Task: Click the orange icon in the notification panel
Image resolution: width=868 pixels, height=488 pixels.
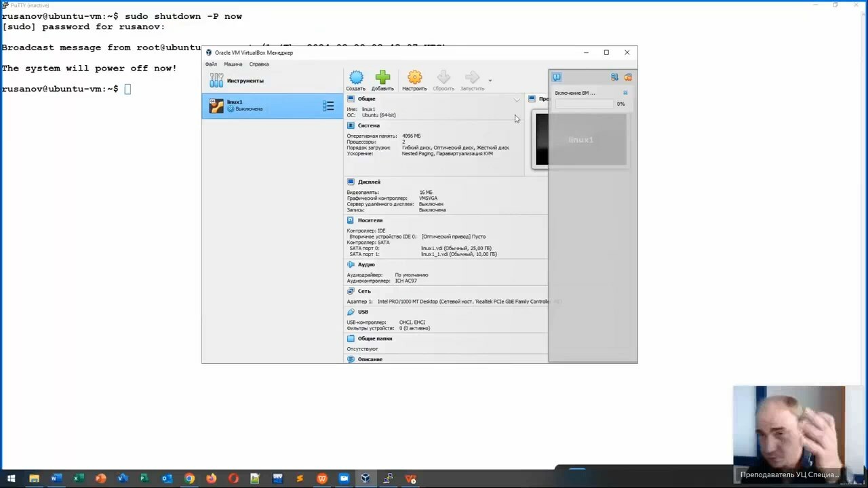Action: tap(628, 77)
